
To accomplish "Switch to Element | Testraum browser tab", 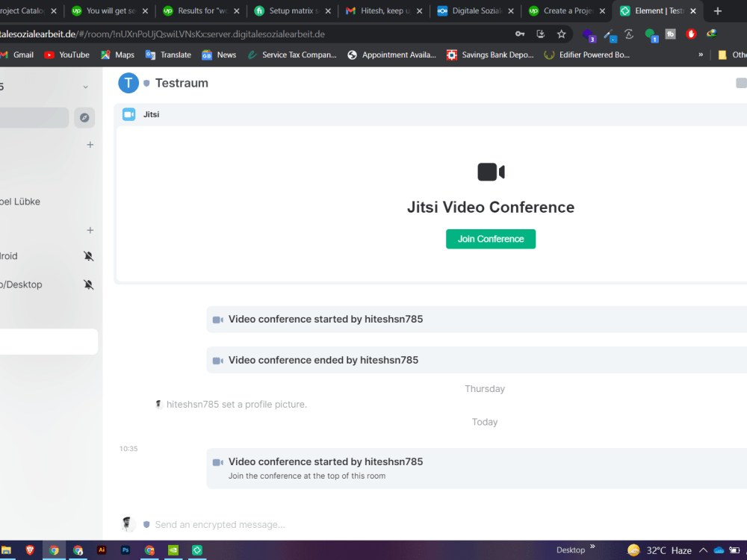I will pos(658,10).
